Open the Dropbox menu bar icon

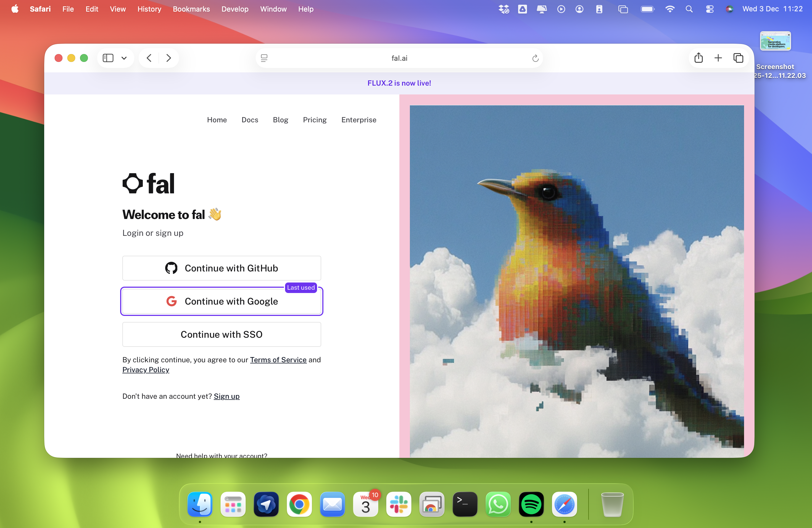click(503, 9)
